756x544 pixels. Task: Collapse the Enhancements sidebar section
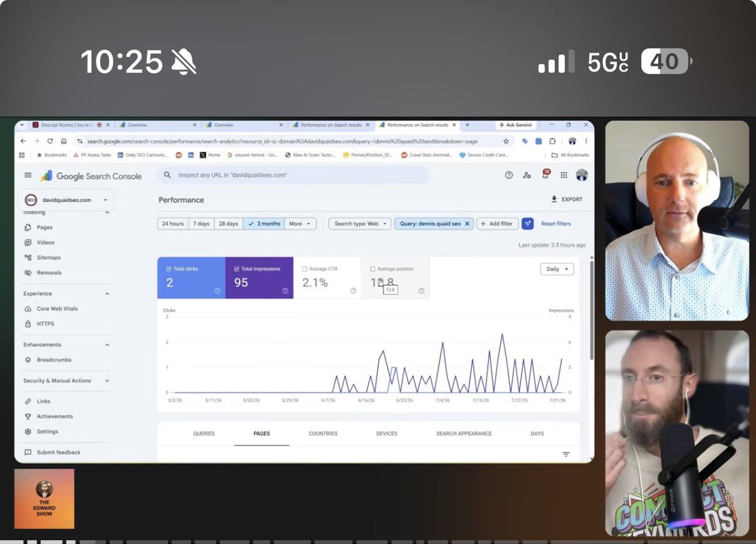[x=106, y=345]
